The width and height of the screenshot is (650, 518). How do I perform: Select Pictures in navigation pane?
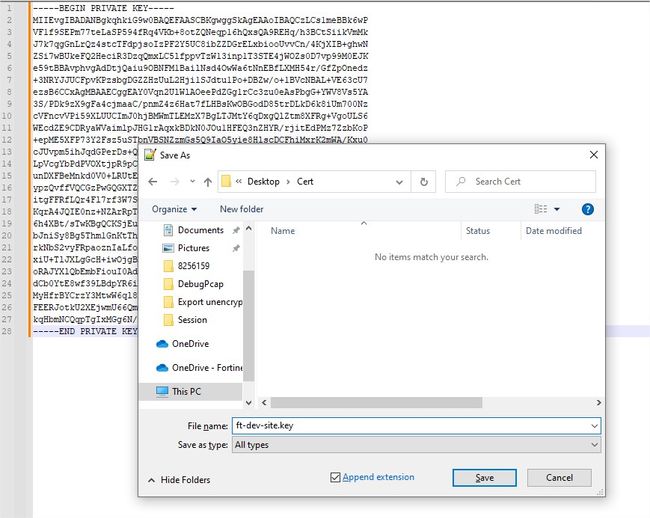click(193, 248)
